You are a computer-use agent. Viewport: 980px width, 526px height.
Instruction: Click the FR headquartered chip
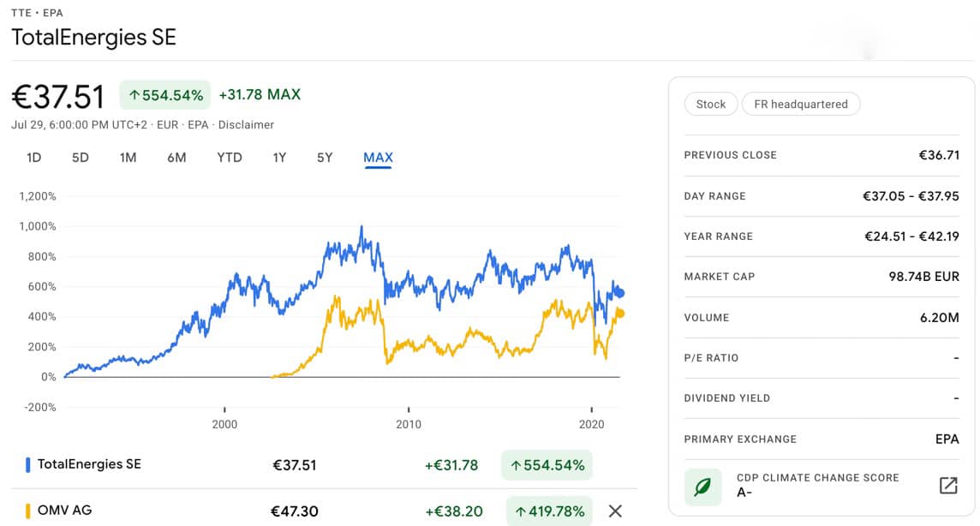click(801, 105)
